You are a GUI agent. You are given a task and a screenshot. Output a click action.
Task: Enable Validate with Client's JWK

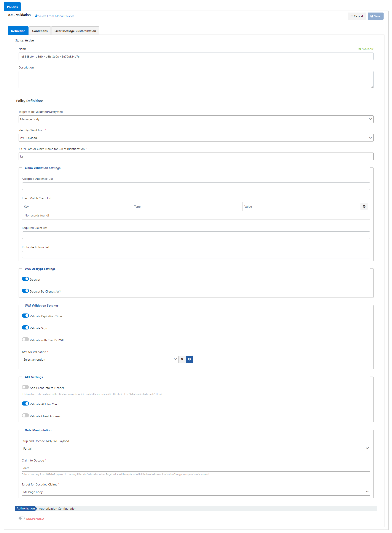[x=25, y=339]
